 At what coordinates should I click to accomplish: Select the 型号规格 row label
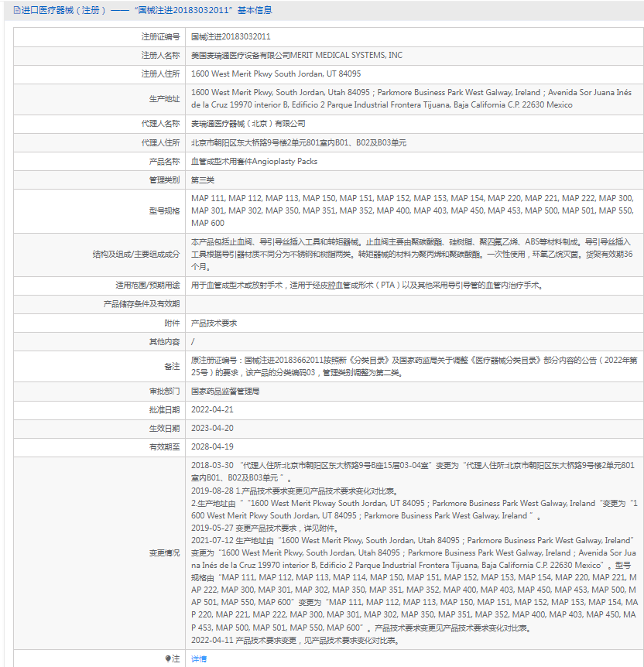(164, 211)
